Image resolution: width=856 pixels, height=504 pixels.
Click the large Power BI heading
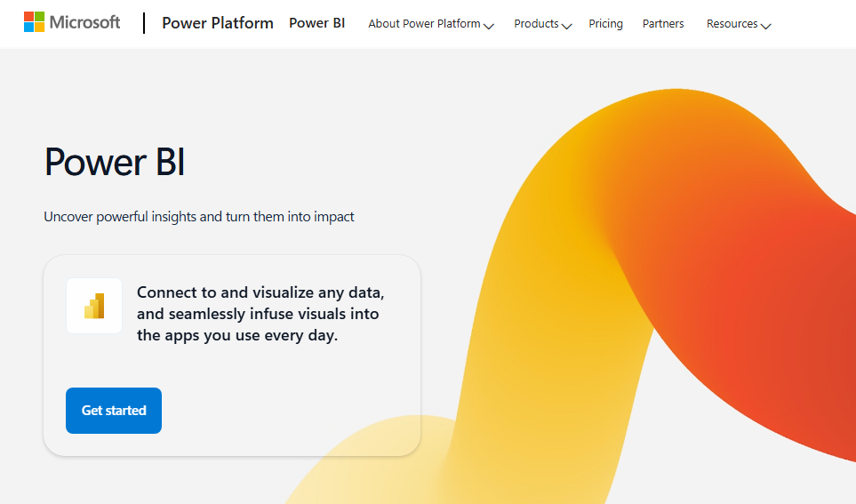coord(115,162)
